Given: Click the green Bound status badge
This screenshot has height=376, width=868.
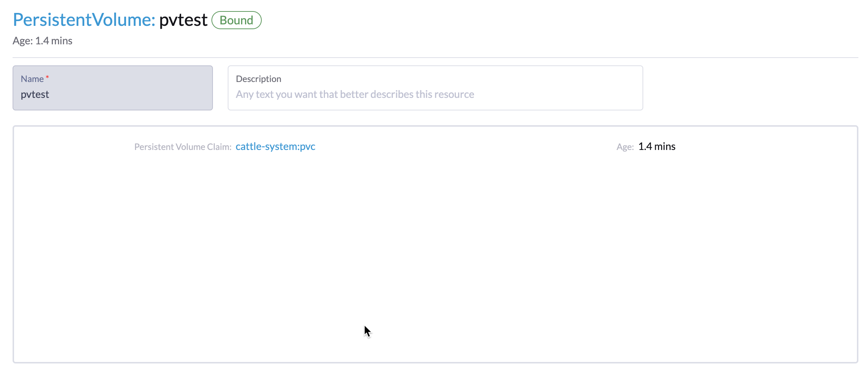Looking at the screenshot, I should pos(237,20).
